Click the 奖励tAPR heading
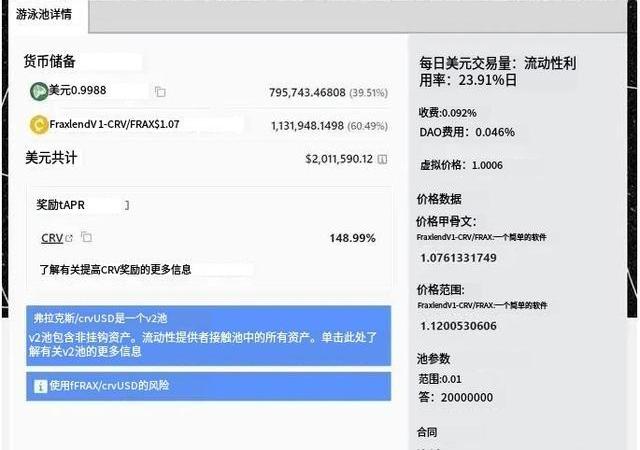The image size is (640, 450). pos(60,205)
